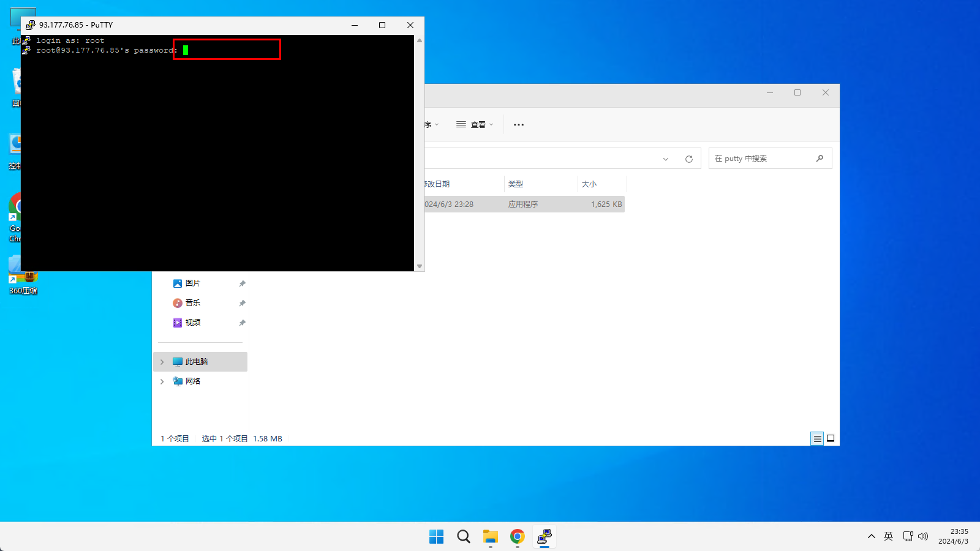Open the three-dots more options menu
The image size is (980, 551).
click(x=519, y=124)
